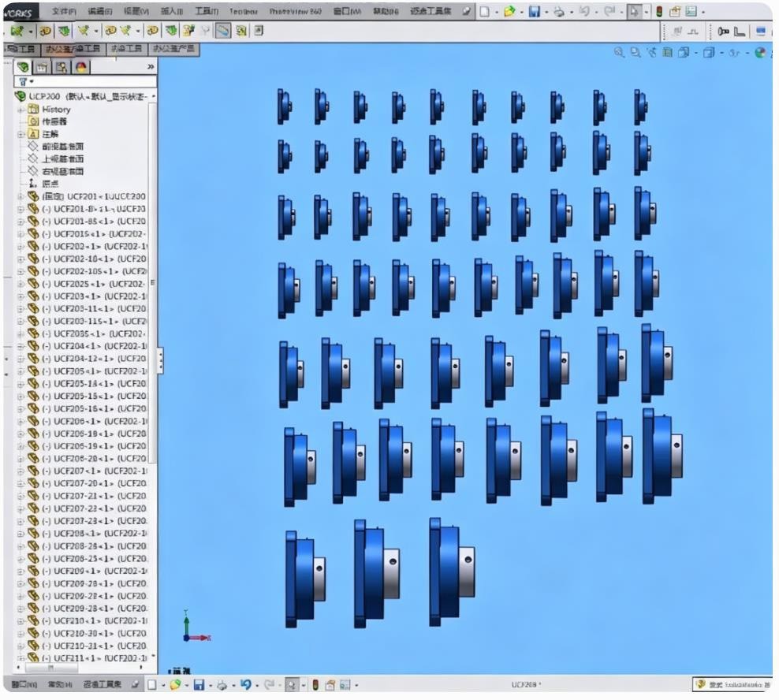The width and height of the screenshot is (779, 700).
Task: Click the feature tree filter input field
Action: pyautogui.click(x=85, y=81)
